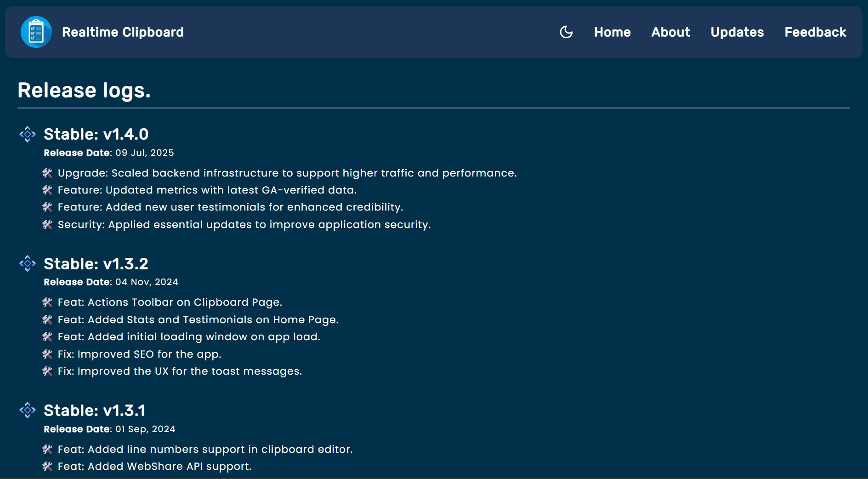Click the tools icon beside line numbers entry
This screenshot has height=479, width=868.
[47, 449]
